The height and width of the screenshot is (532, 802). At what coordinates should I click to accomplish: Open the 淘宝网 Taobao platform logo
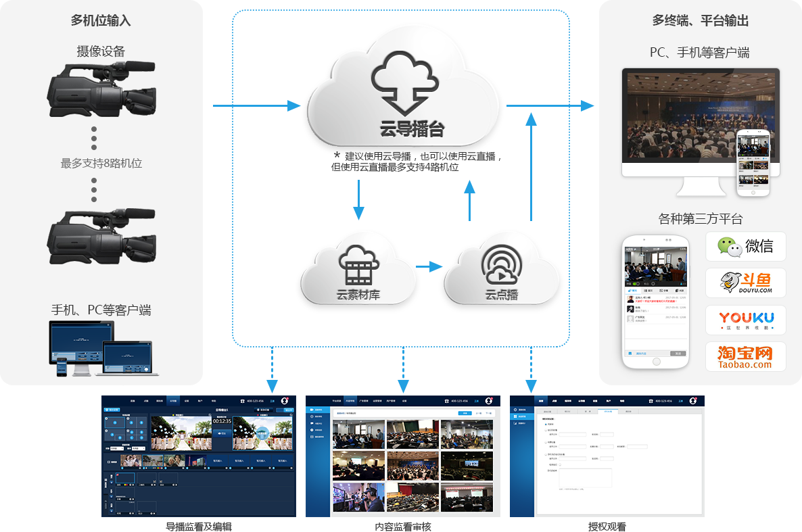[745, 356]
